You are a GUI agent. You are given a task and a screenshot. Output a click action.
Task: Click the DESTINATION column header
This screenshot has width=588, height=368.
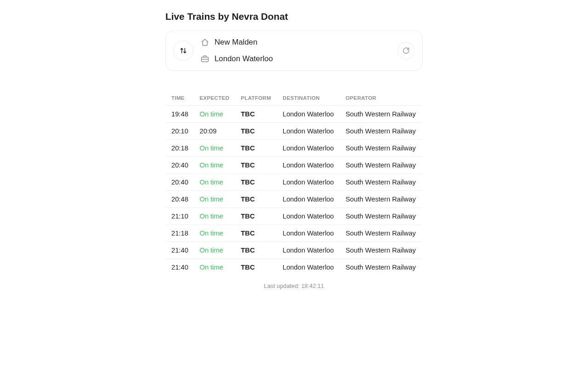[301, 98]
